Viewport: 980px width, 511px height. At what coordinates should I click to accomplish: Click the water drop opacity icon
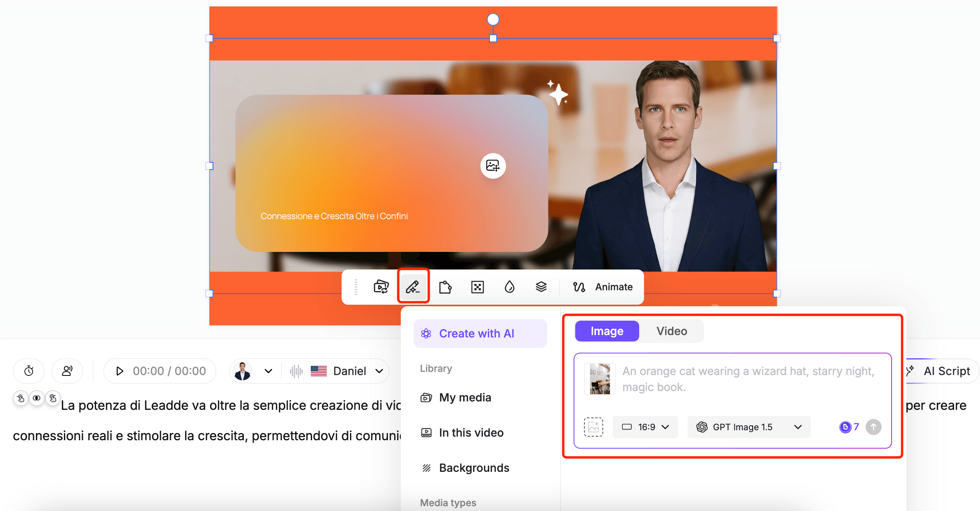click(509, 287)
